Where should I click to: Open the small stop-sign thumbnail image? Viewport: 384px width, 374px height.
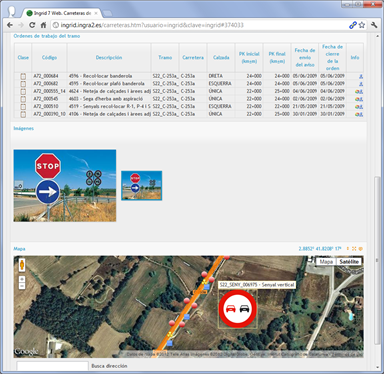point(142,186)
